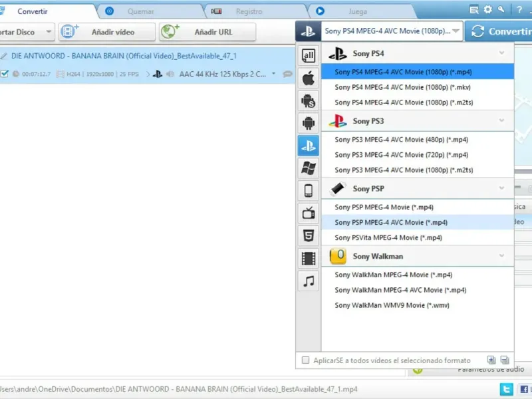Select Sony PS3 MPEG-4 AVC Movie (1080p) (*.m2ts)
Viewport: 532px width, 399px height.
(418, 170)
